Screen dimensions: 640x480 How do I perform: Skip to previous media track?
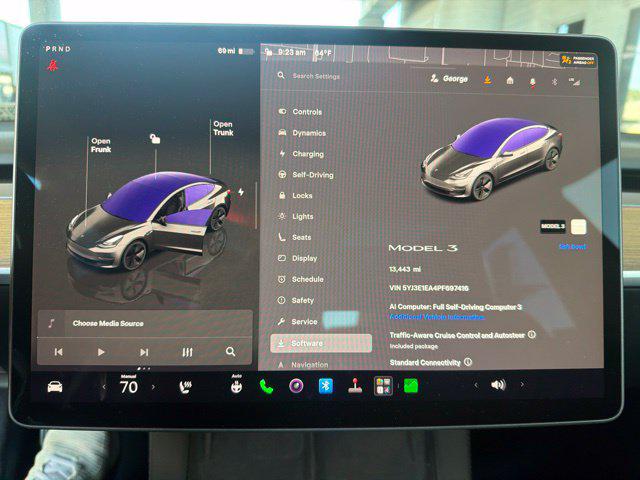(58, 352)
